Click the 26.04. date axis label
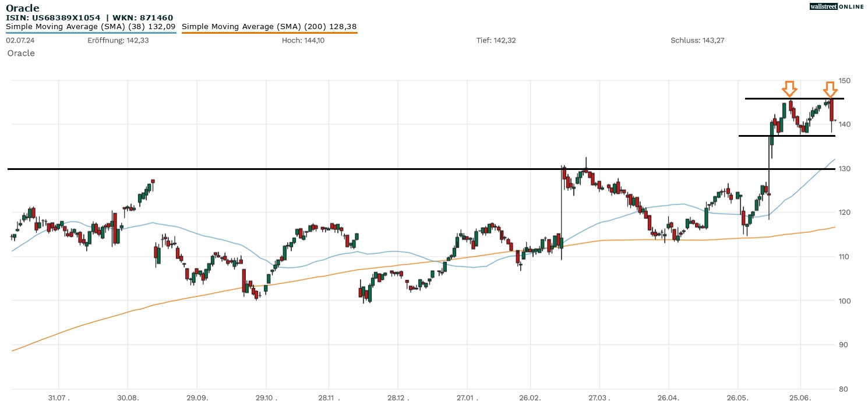The height and width of the screenshot is (401, 868). (x=669, y=398)
